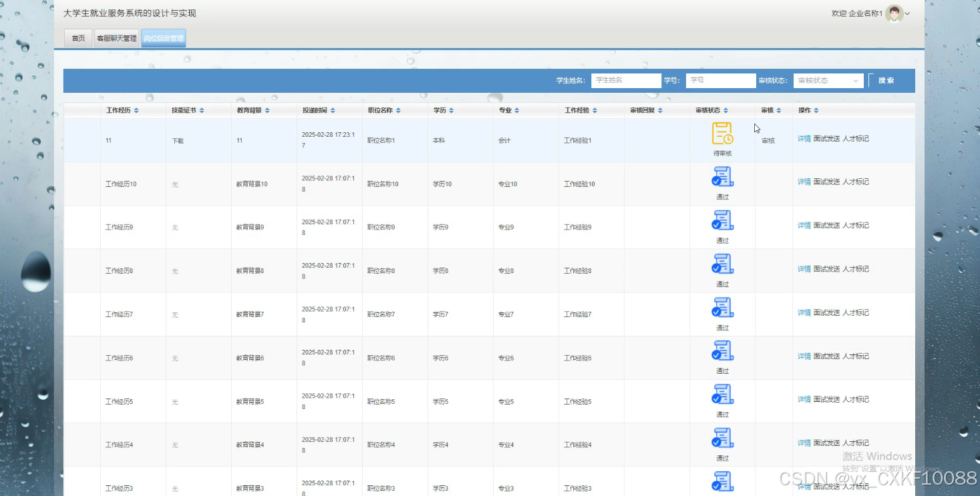Open 详情 for the 职位名称5 row
Viewport: 980px width, 496px height.
pos(804,399)
